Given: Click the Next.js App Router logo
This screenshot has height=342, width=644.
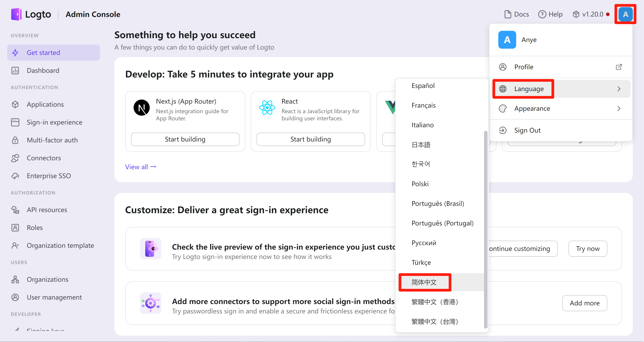Looking at the screenshot, I should (x=142, y=108).
